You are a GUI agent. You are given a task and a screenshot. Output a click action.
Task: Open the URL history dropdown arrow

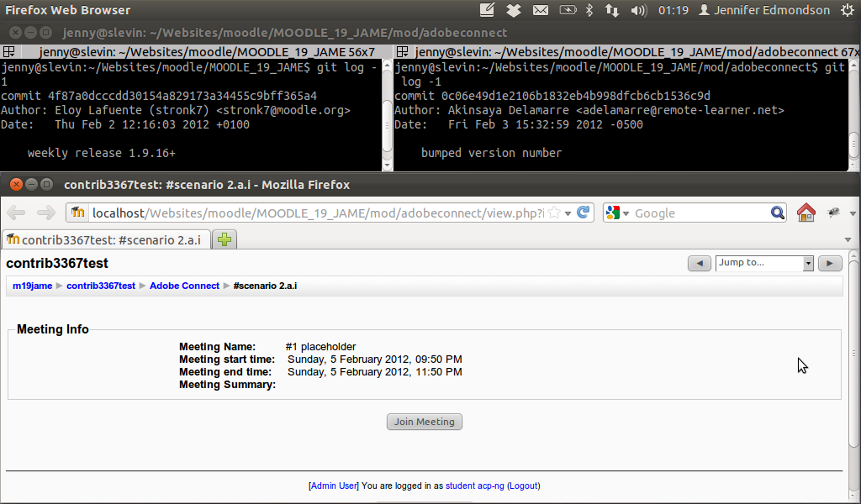click(x=568, y=213)
